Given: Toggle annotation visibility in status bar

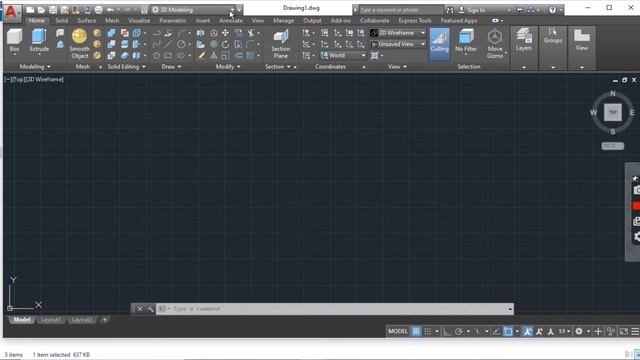Looking at the screenshot, I should click(527, 331).
